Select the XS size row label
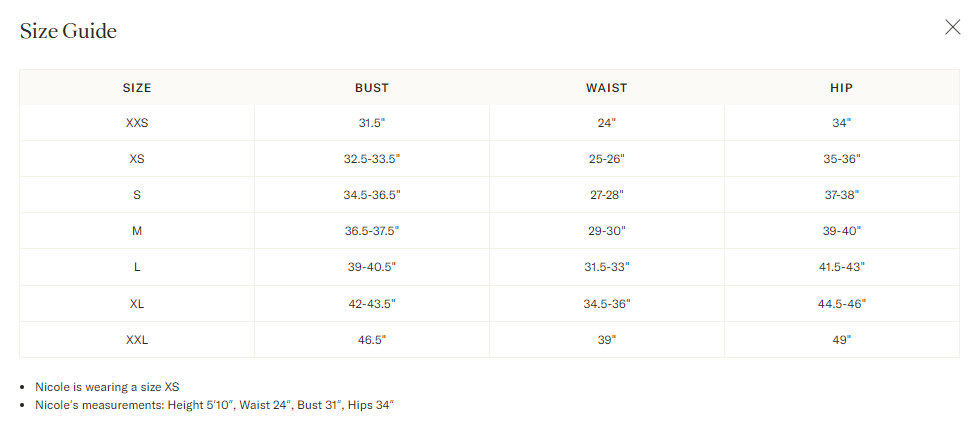 pyautogui.click(x=137, y=159)
